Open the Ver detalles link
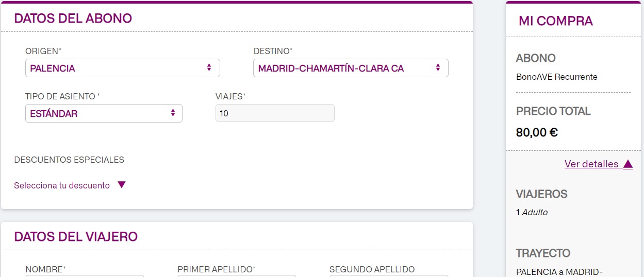 [591, 164]
